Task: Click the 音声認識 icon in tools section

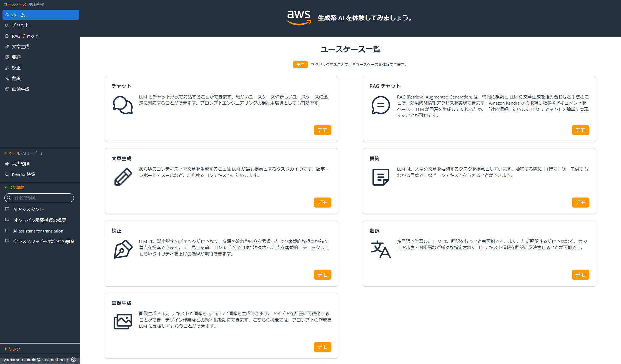Action: pos(7,163)
